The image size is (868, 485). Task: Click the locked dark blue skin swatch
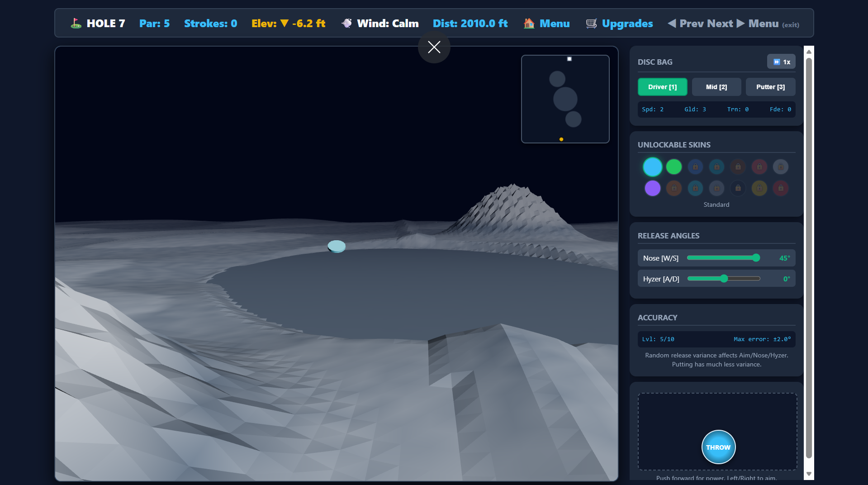(695, 167)
